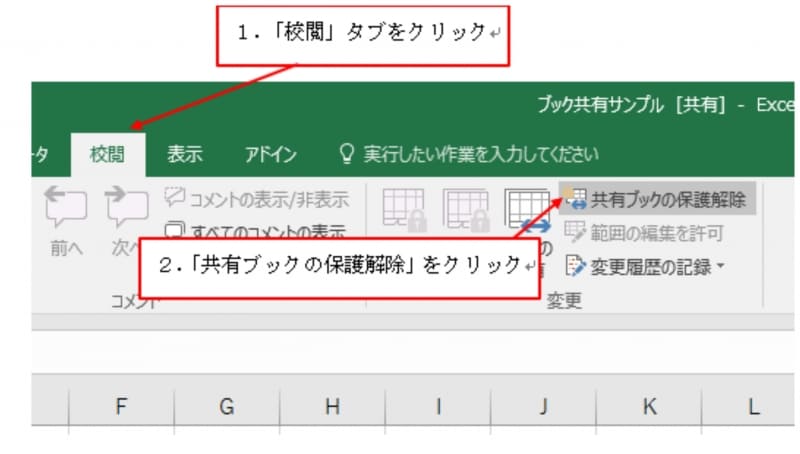
Task: Toggle コメントの表示/非表示
Action: tap(257, 199)
